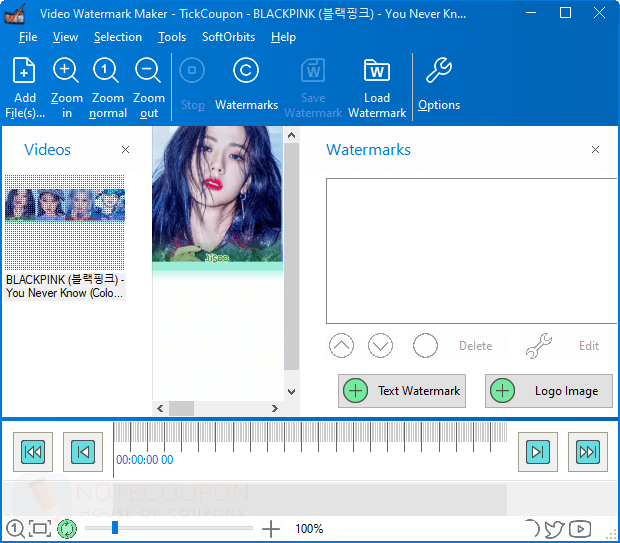The width and height of the screenshot is (620, 543).
Task: Click the Edit label in Watermarks panel
Action: pos(589,346)
